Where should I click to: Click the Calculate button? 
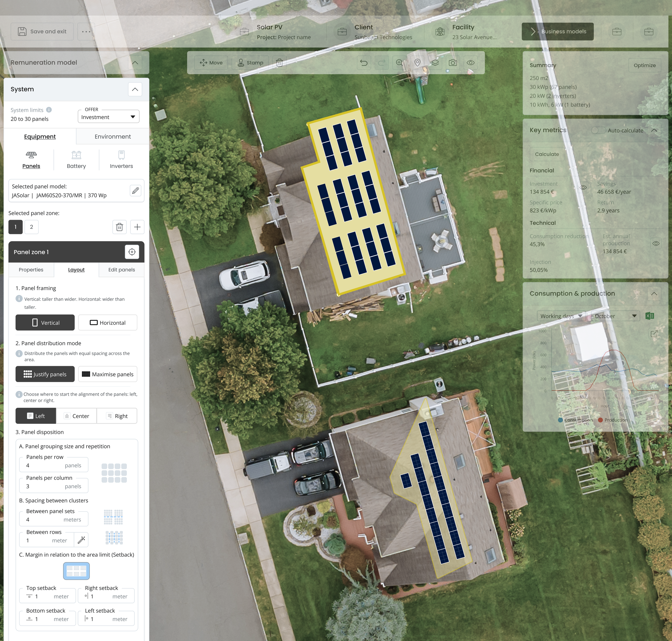(546, 154)
